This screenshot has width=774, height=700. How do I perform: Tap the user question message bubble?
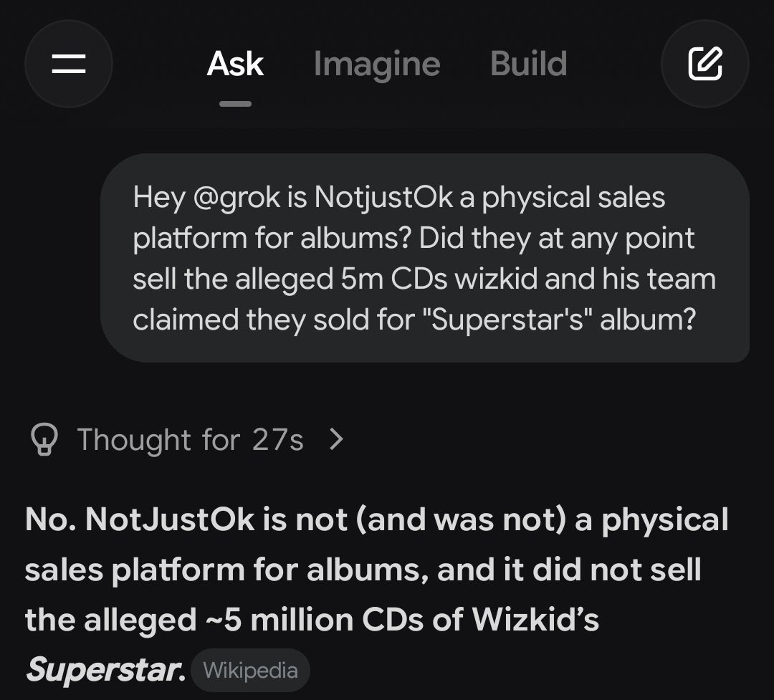(x=425, y=258)
